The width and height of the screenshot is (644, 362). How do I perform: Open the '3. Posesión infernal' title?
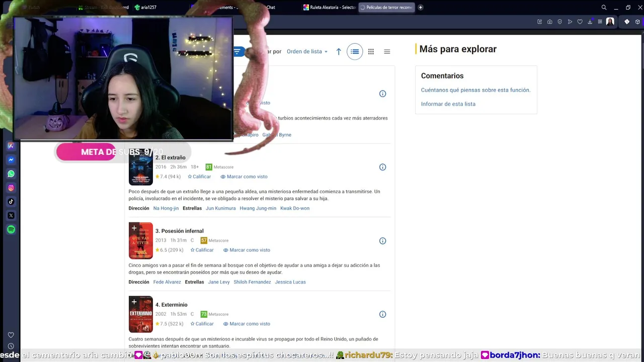[x=179, y=231]
